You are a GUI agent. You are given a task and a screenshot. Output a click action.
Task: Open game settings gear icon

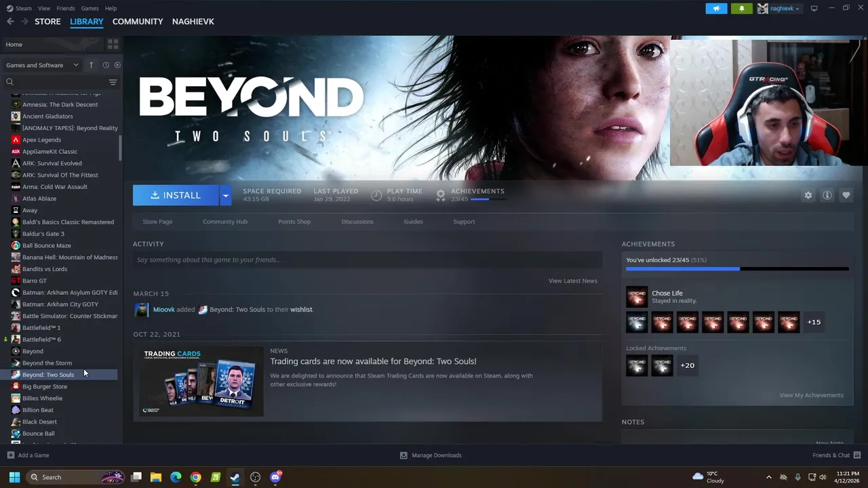pyautogui.click(x=808, y=195)
